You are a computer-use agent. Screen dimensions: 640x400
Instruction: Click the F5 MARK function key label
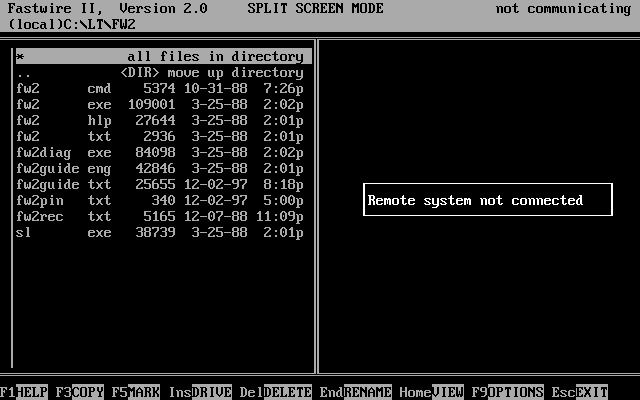point(136,392)
